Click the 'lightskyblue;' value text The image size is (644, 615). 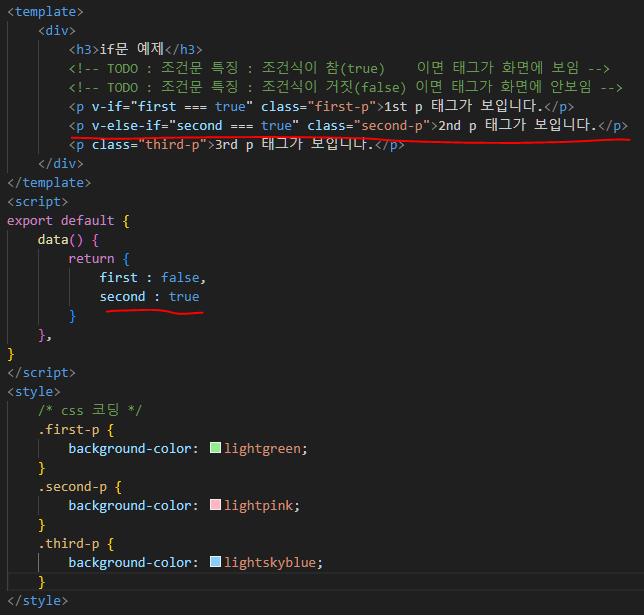tap(274, 562)
